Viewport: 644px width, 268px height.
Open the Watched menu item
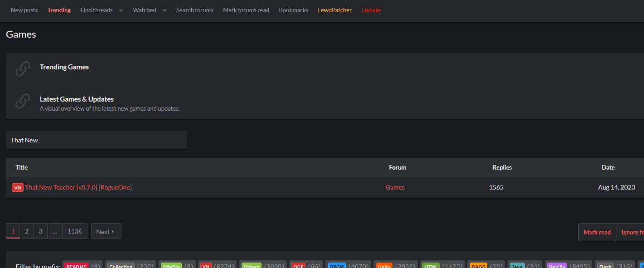[x=145, y=10]
